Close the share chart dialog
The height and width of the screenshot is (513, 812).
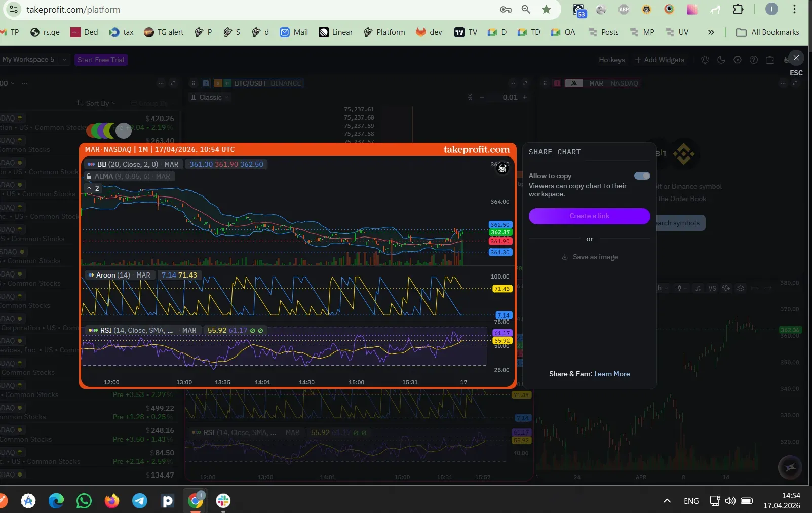point(796,58)
